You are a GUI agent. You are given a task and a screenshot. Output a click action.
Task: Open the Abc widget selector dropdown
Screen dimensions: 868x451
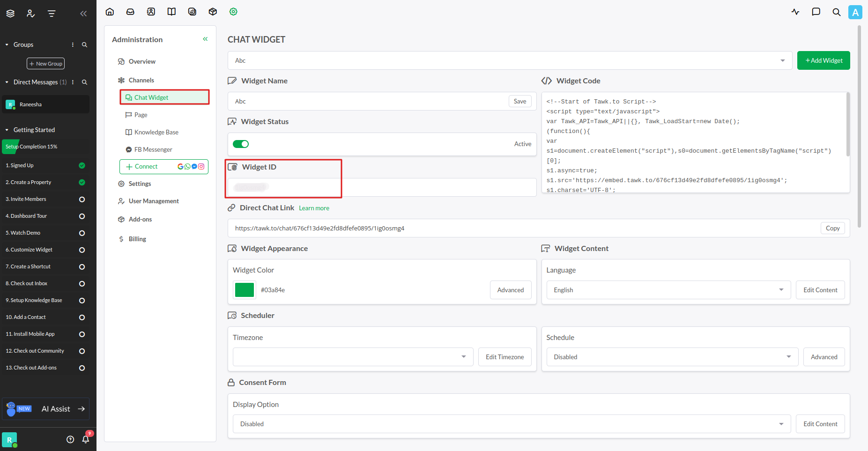pyautogui.click(x=510, y=60)
